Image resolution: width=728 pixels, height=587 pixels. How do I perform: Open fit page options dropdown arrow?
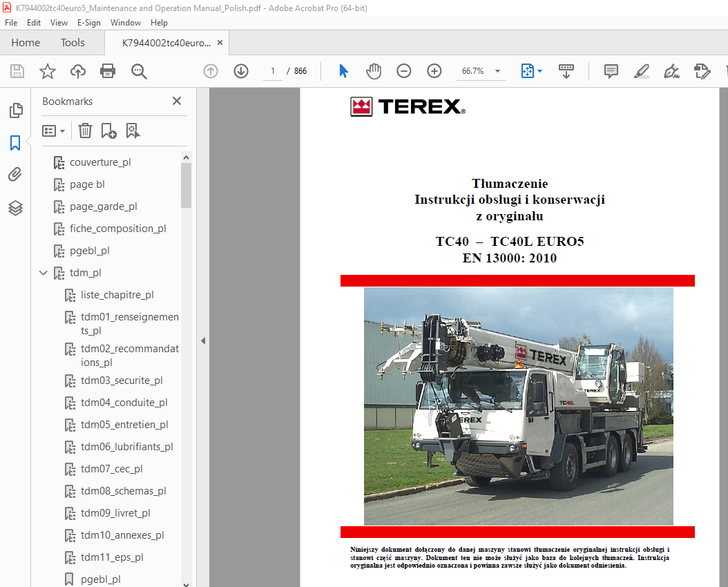[x=540, y=71]
